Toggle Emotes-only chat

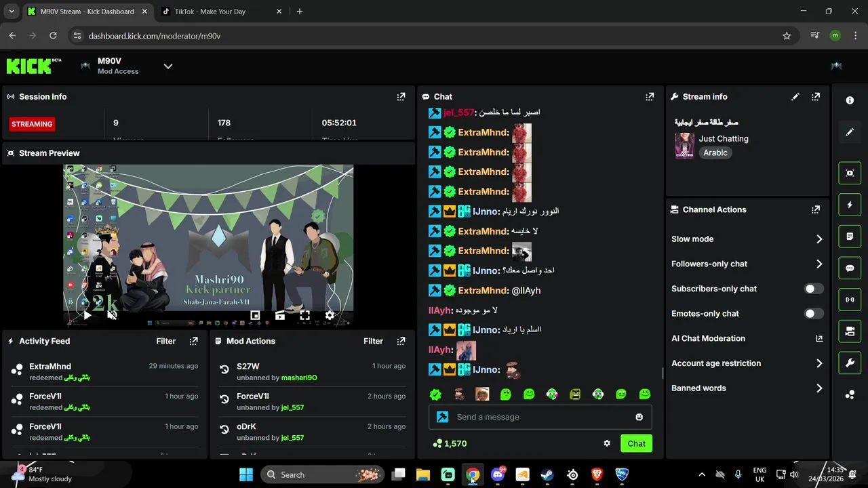pyautogui.click(x=814, y=314)
